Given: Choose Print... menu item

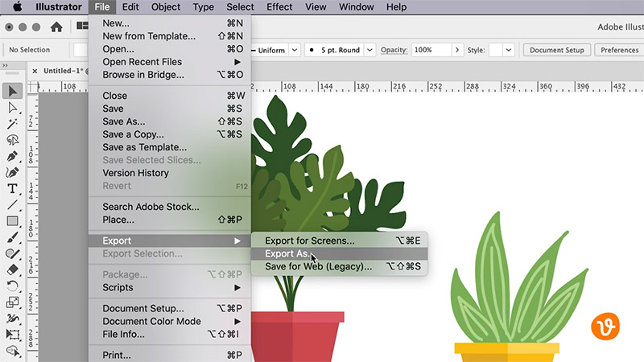Looking at the screenshot, I should 170,355.
